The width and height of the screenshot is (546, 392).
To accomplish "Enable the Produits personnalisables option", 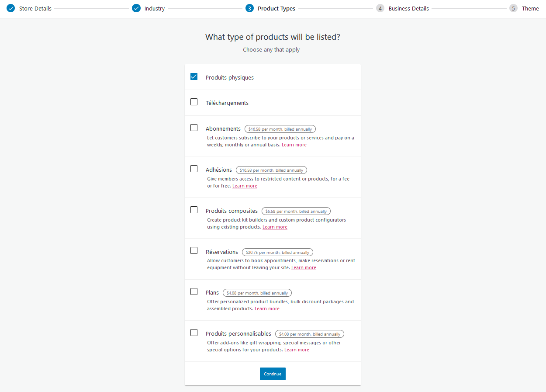I will (x=194, y=332).
